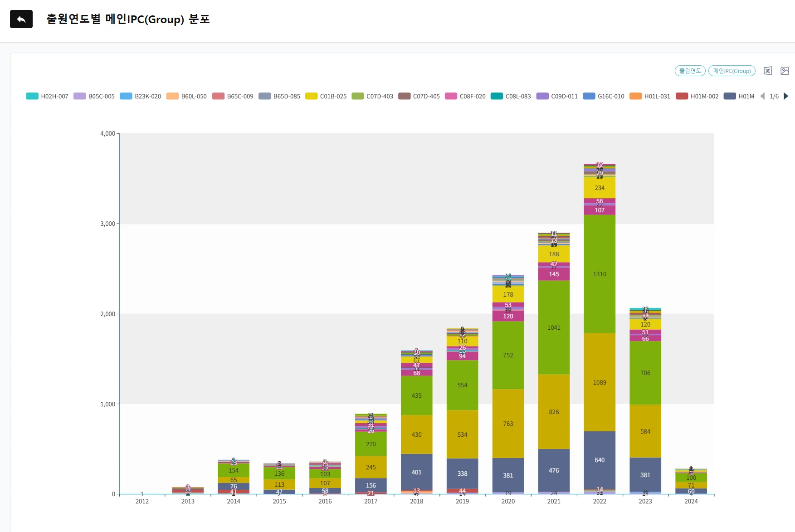795x532 pixels.
Task: Click the 234 segment in 2022 bar
Action: (600, 188)
